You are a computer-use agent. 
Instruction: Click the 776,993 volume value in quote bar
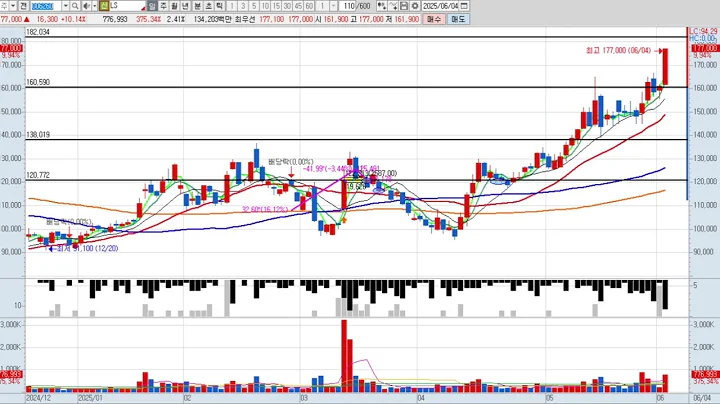pyautogui.click(x=115, y=19)
